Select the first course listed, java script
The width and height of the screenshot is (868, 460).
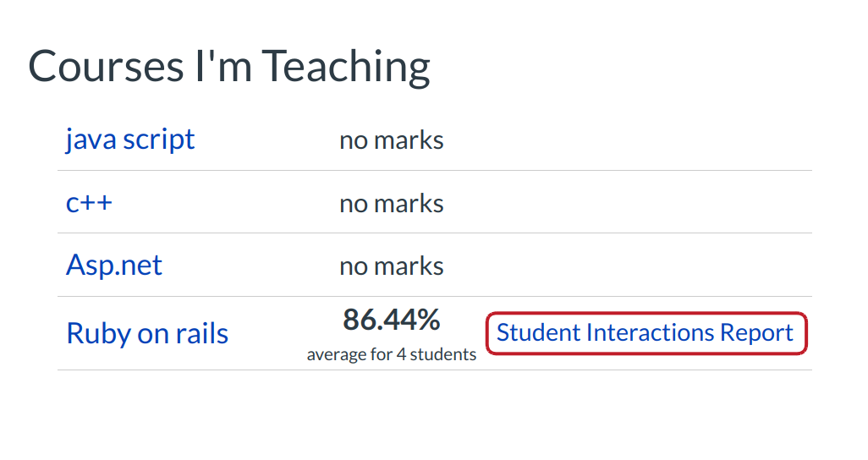[130, 140]
